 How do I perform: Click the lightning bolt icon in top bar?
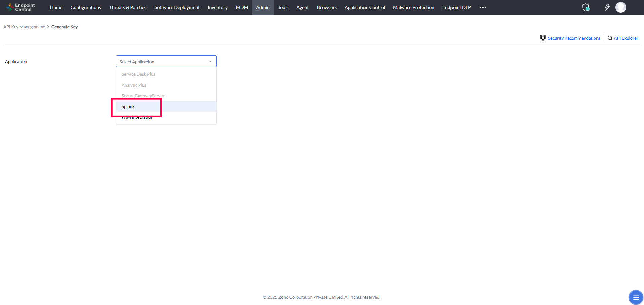click(x=607, y=7)
